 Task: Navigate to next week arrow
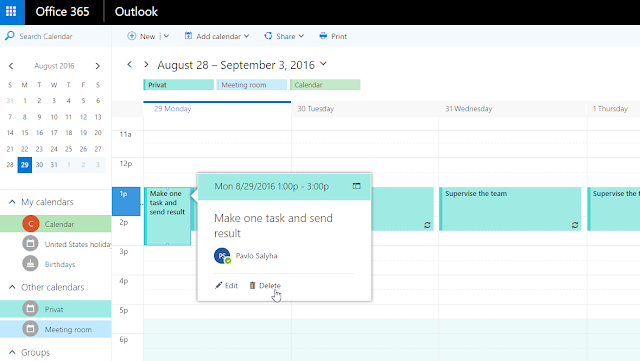[146, 65]
